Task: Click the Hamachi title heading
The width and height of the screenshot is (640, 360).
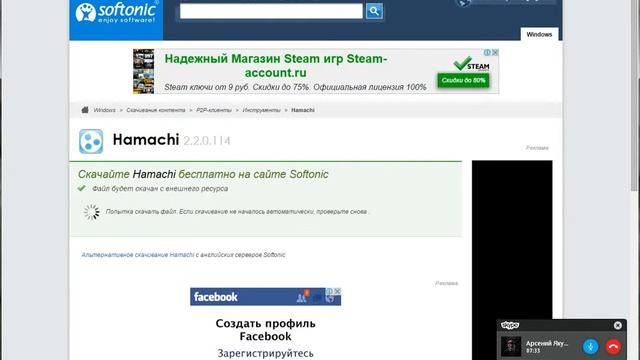Action: point(146,140)
